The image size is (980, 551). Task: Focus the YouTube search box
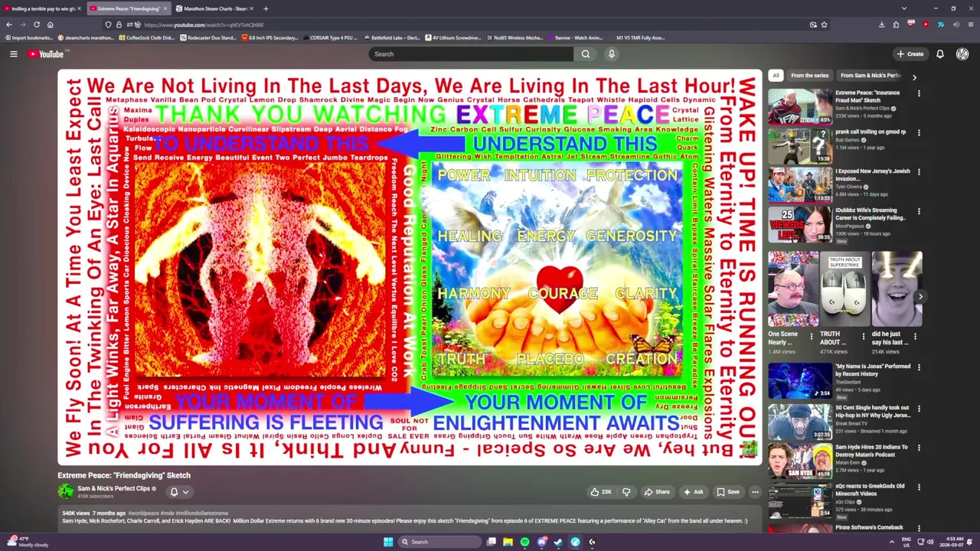(x=471, y=54)
